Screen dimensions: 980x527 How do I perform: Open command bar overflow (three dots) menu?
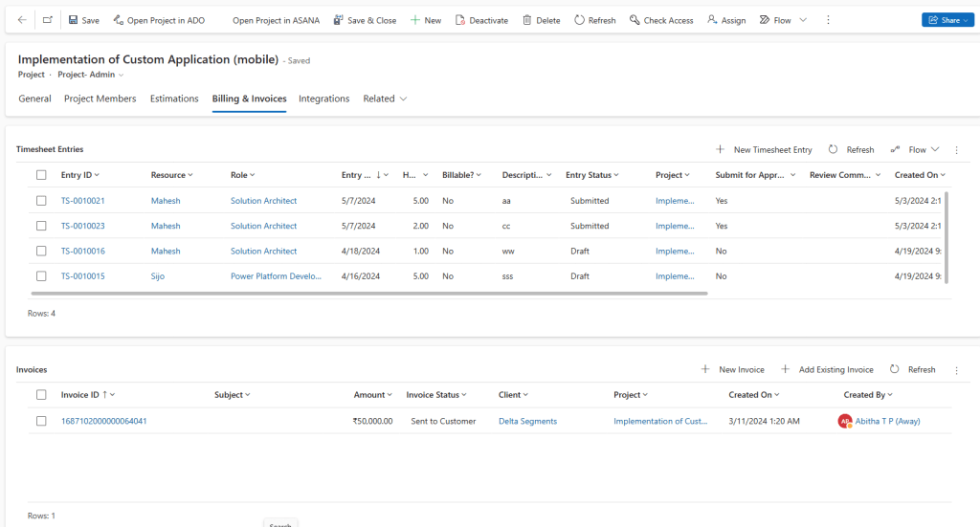(x=828, y=20)
